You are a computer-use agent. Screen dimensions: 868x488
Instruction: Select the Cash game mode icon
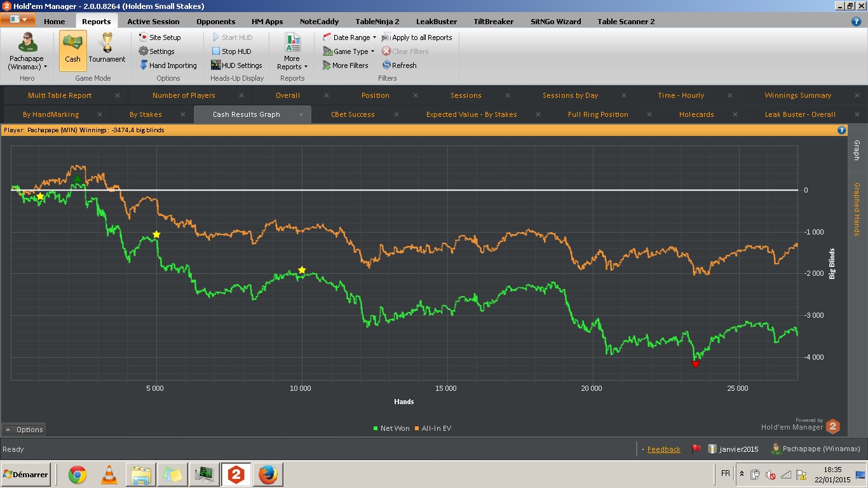[72, 50]
